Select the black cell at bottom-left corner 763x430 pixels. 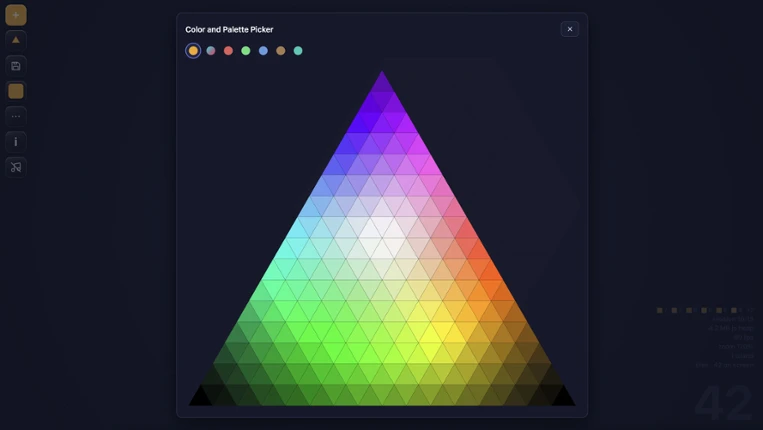(x=200, y=398)
